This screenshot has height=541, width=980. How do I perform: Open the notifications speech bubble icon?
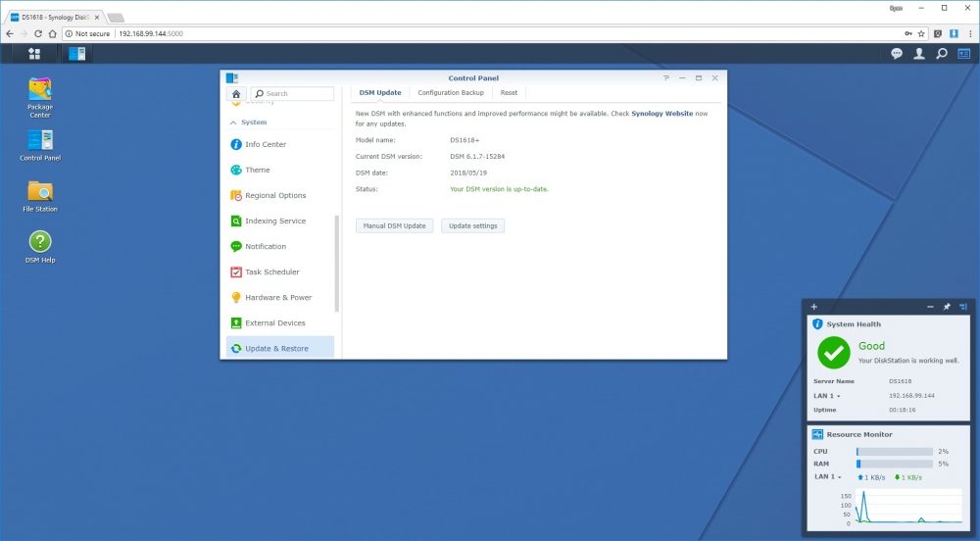(897, 54)
